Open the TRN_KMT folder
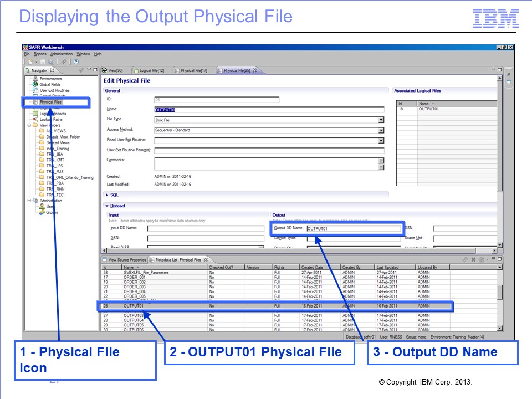 tap(52, 160)
